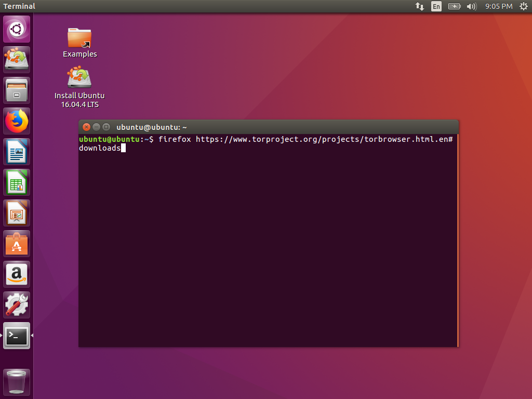Open the Trash from the launcher

(16, 382)
